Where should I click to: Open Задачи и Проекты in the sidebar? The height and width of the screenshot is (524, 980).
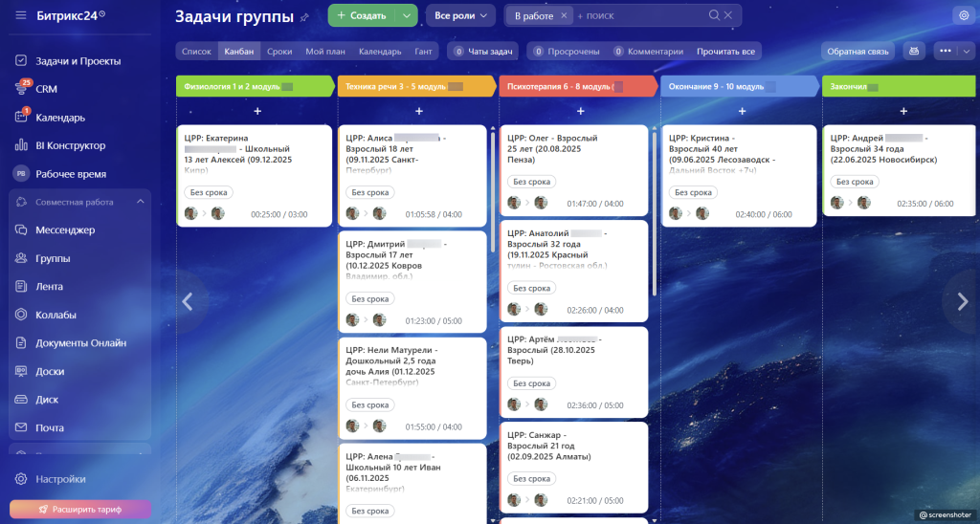point(78,60)
